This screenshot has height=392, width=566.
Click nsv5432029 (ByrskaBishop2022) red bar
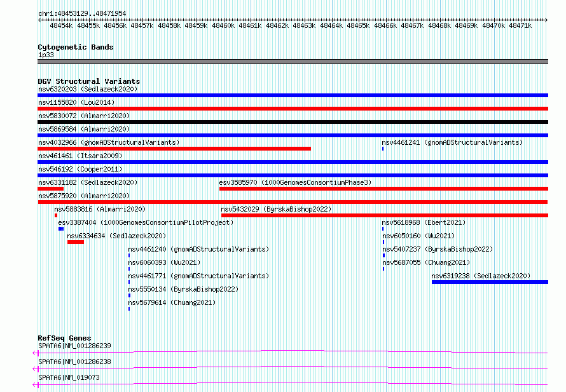point(385,215)
